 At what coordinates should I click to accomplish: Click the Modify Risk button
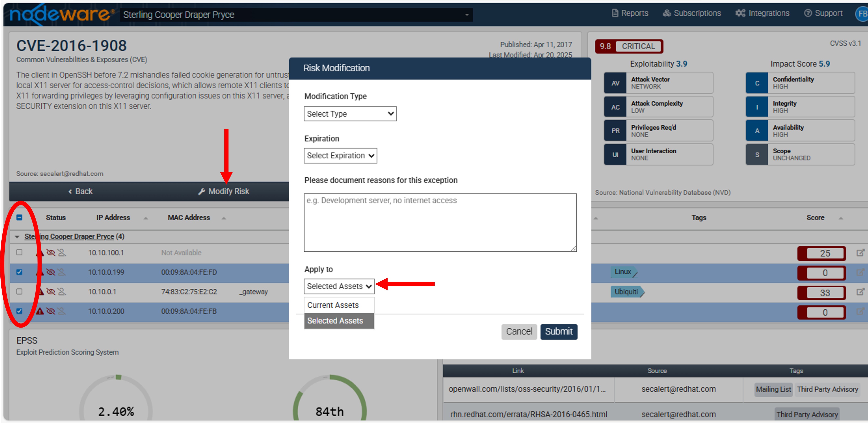224,191
